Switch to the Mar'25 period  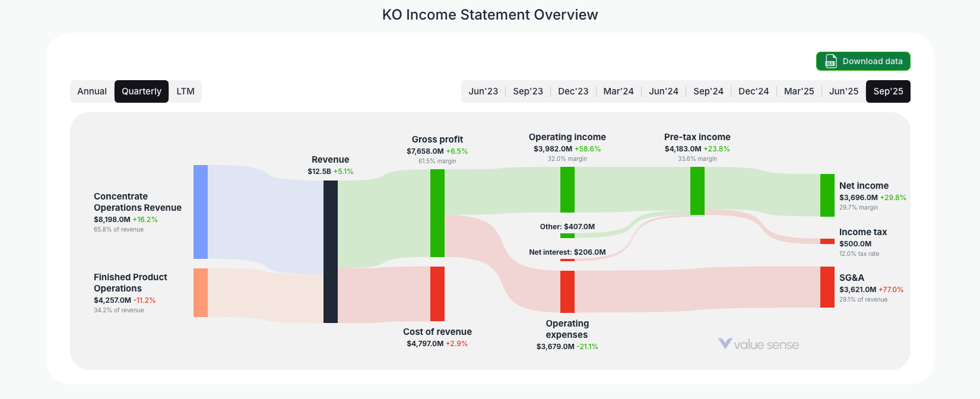click(x=798, y=91)
